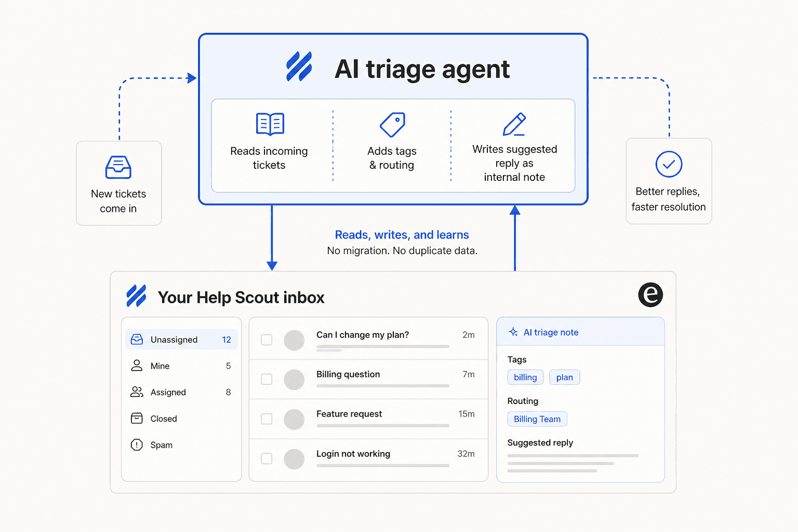Click the Unassigned inbox icon in the sidebar
Screen dimensions: 798x532
tap(137, 339)
